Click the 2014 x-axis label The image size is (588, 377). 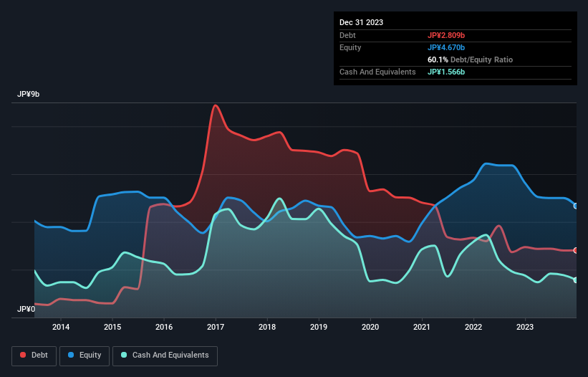(61, 327)
